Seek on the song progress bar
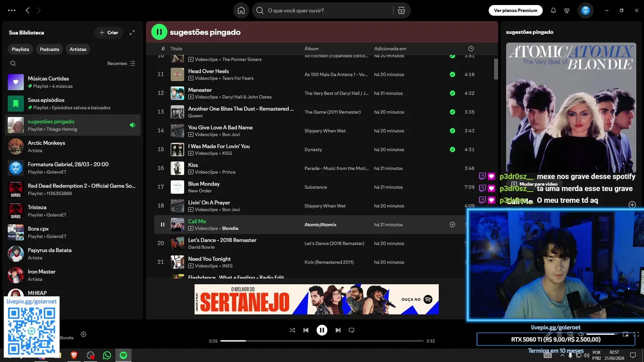 click(322, 341)
